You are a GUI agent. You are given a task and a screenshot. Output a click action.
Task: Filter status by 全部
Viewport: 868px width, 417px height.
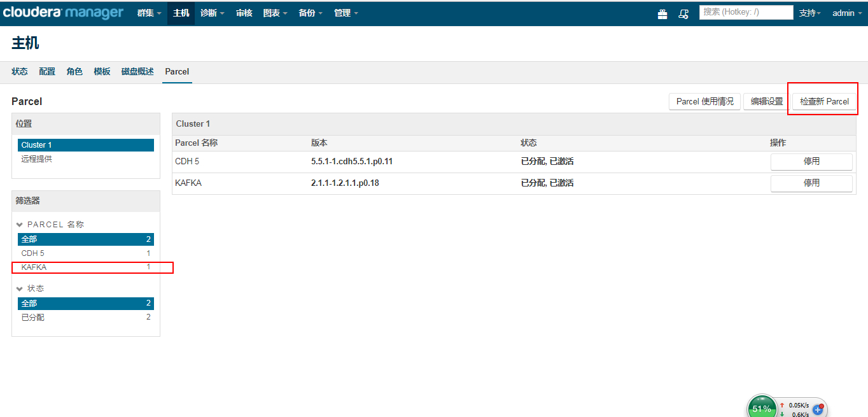[86, 304]
